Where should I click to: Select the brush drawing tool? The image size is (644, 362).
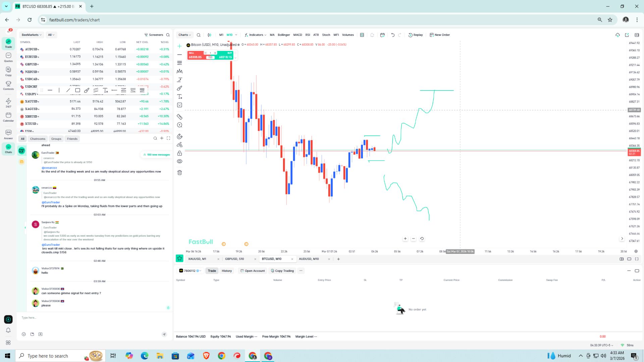179,88
